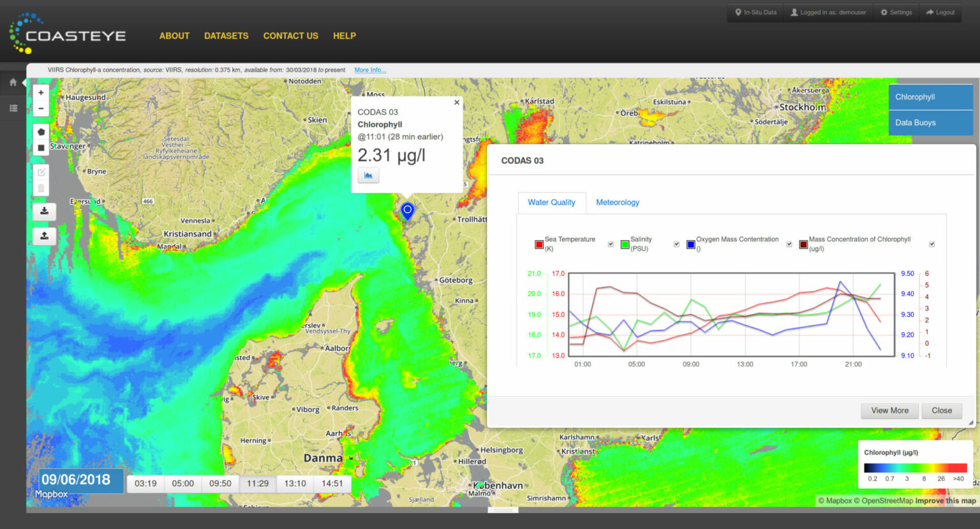Zoom in on the map

(x=40, y=92)
